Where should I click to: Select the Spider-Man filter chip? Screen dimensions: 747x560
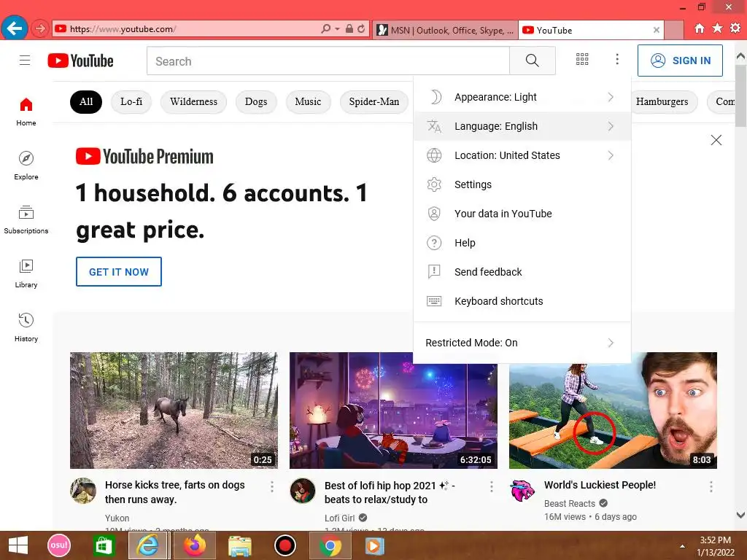tap(374, 102)
